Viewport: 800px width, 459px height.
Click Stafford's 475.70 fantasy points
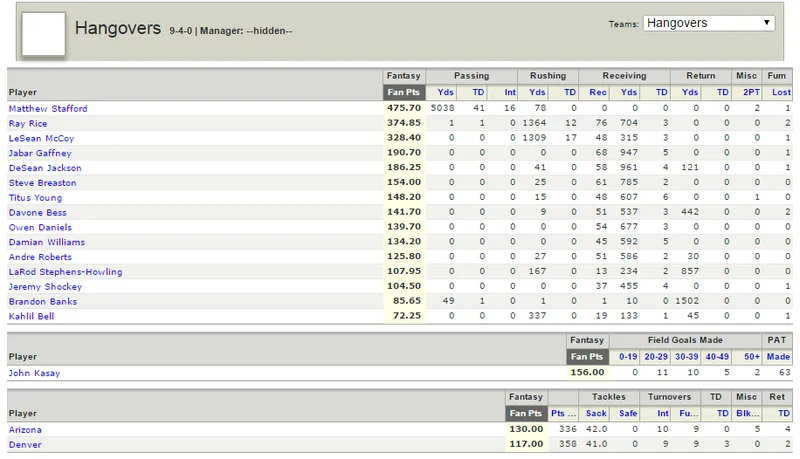click(404, 108)
